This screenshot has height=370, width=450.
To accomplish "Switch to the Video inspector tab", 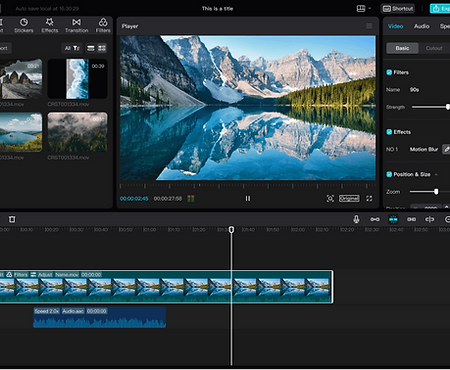I will (x=395, y=26).
